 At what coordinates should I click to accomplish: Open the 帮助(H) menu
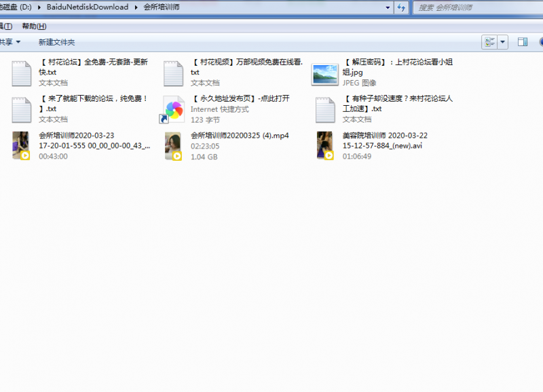34,26
